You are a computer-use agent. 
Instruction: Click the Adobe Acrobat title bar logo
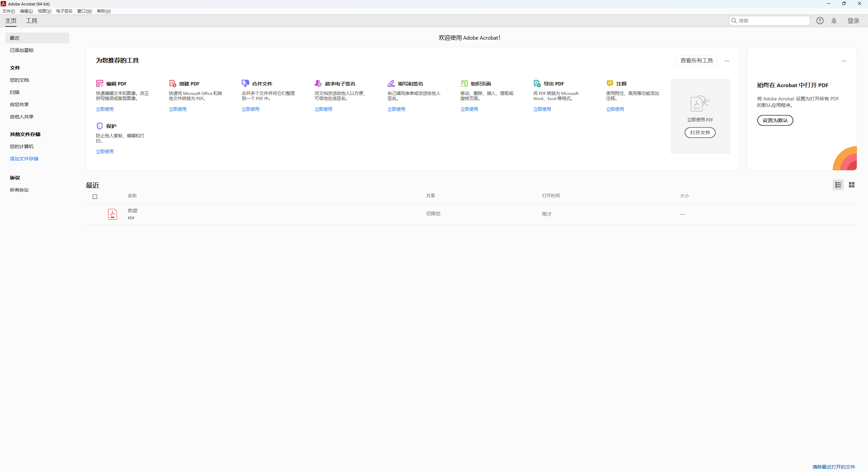tap(3, 4)
